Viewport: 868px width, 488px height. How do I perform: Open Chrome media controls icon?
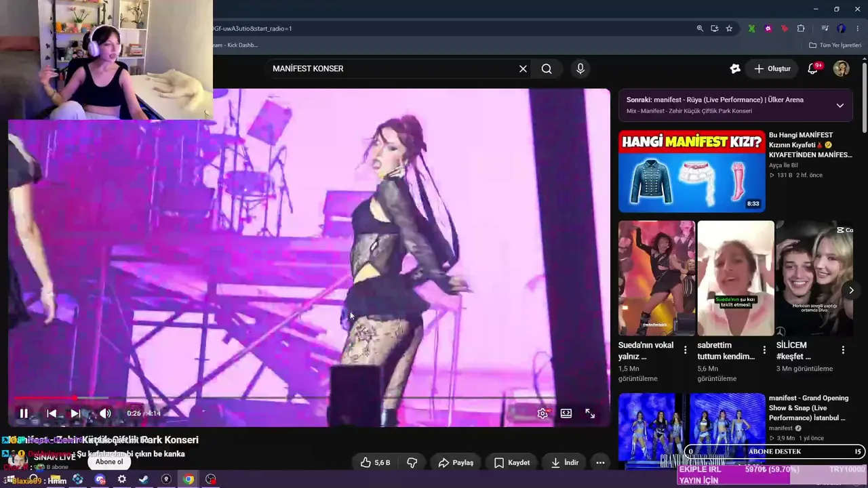[825, 28]
